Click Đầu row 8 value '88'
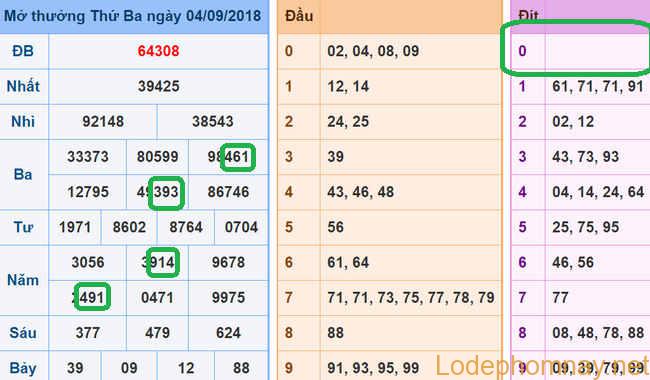Screen dimensions: 650x380 [335, 333]
